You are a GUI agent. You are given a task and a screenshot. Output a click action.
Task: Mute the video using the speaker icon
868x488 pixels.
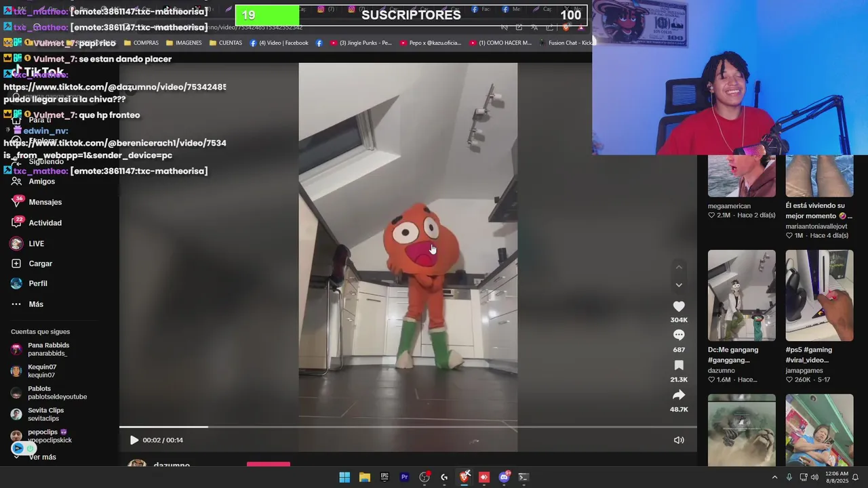pyautogui.click(x=679, y=440)
